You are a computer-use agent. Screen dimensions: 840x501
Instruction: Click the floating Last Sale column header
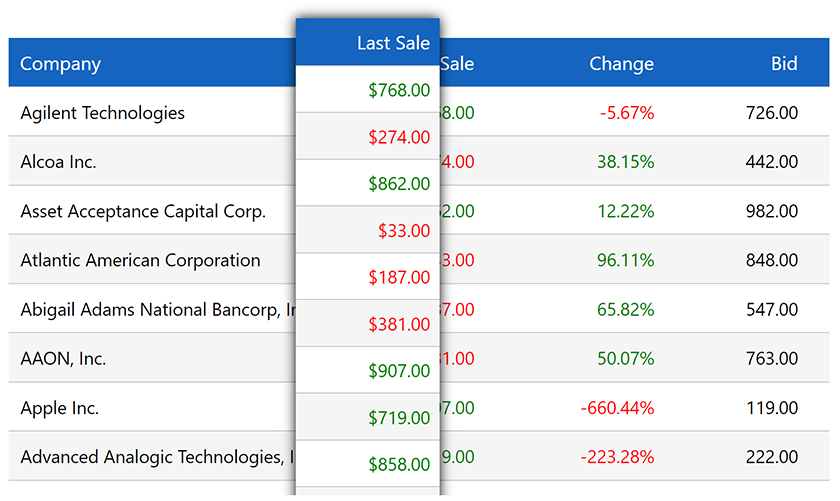coord(393,43)
